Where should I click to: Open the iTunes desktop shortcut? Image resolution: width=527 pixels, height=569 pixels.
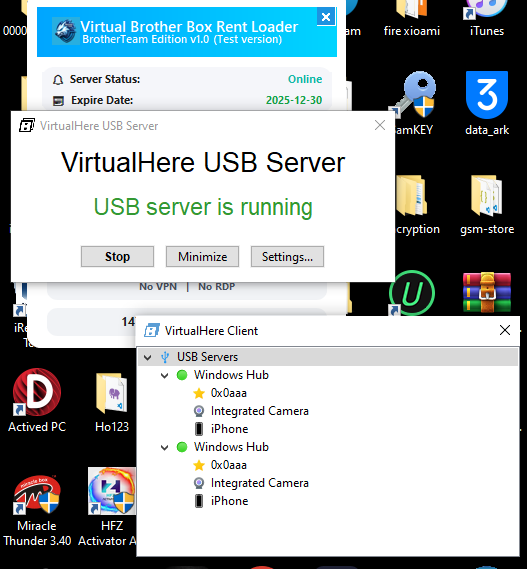click(486, 18)
